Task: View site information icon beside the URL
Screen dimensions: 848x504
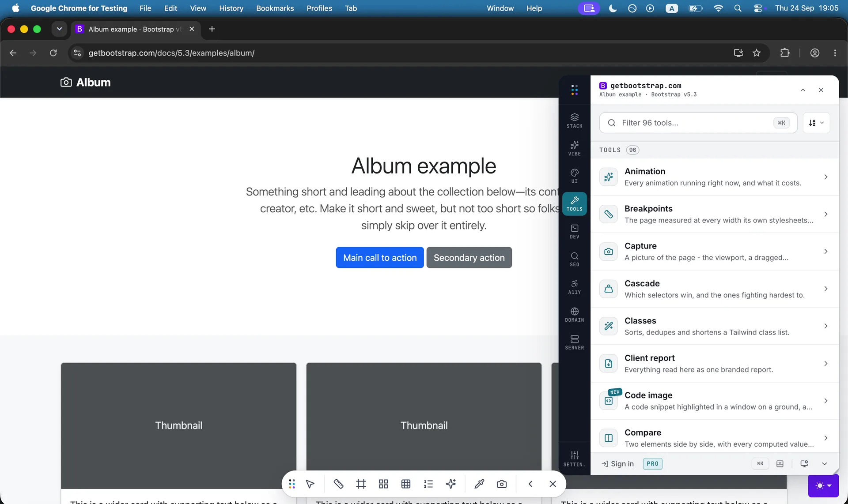Action: [x=77, y=53]
